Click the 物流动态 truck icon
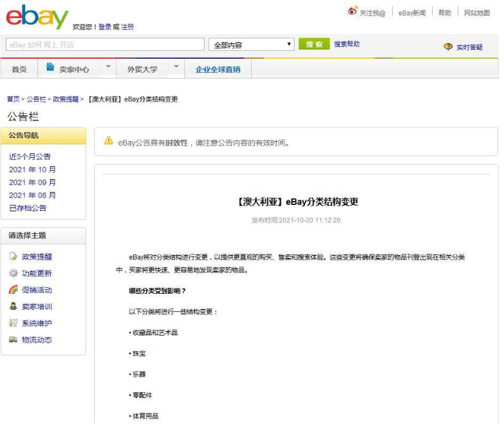Screen dimensions: 504x440 pos(13,340)
